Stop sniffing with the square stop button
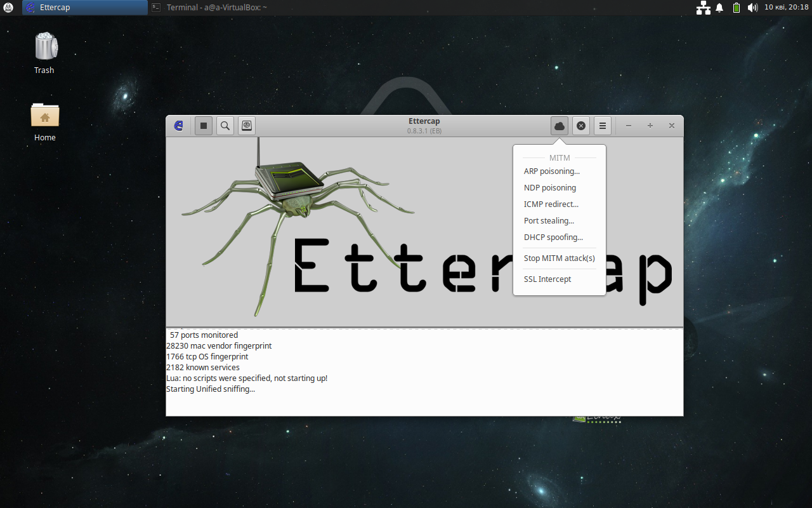This screenshot has width=812, height=508. click(204, 126)
